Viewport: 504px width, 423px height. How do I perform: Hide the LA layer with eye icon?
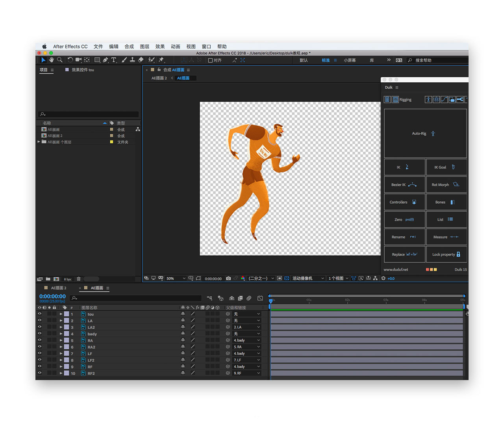(39, 321)
